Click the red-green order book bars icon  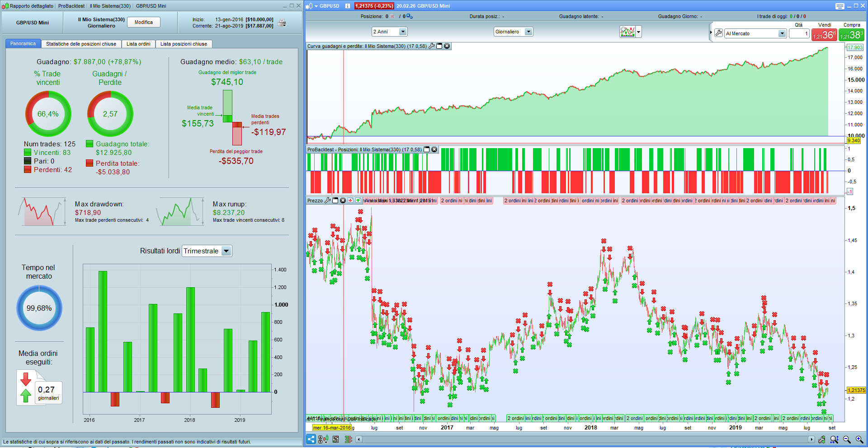348,439
